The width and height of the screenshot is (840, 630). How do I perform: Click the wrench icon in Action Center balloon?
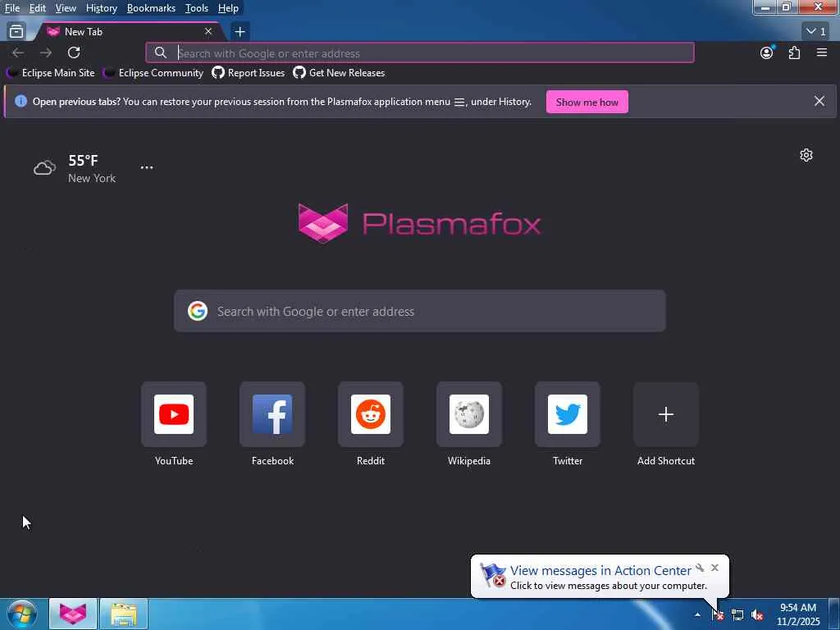(x=700, y=568)
